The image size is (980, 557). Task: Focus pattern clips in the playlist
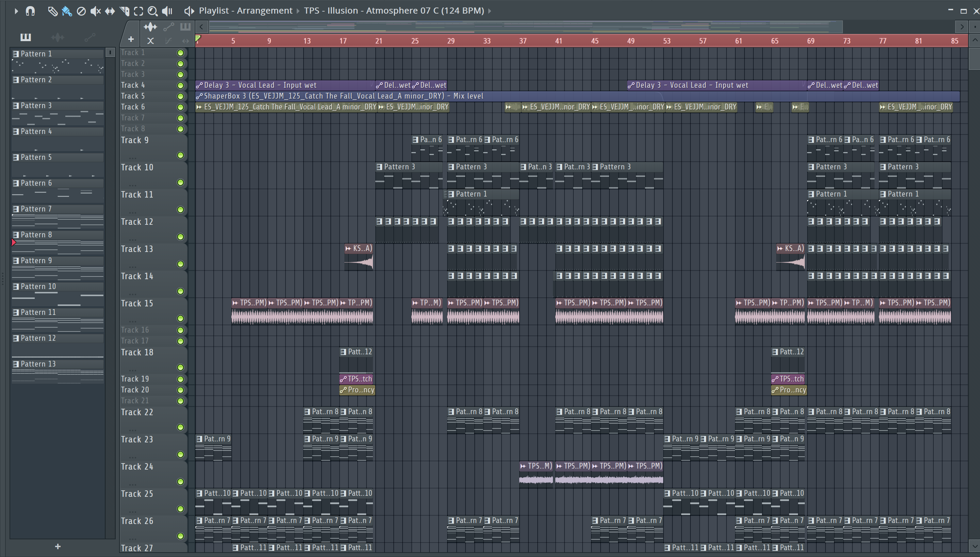[x=185, y=27]
